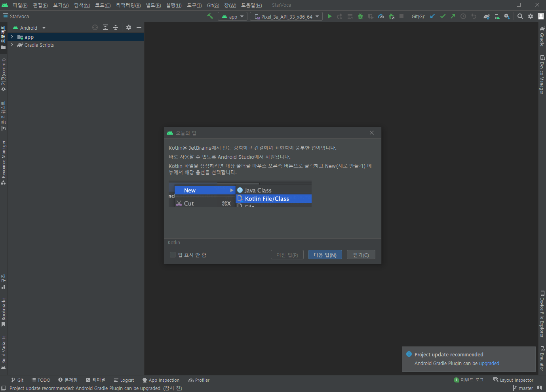Click the upgraded link in notification
Screen dimensions: 546x392
[x=489, y=363]
